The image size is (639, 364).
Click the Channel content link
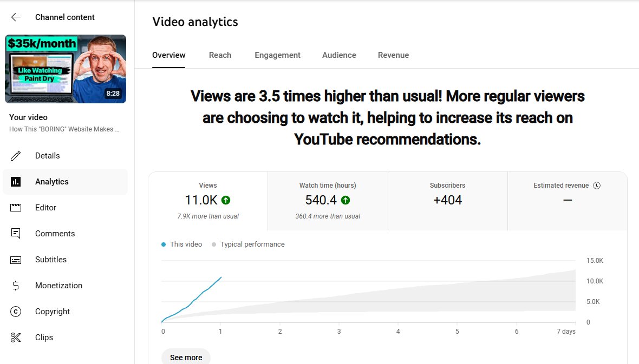tap(65, 17)
